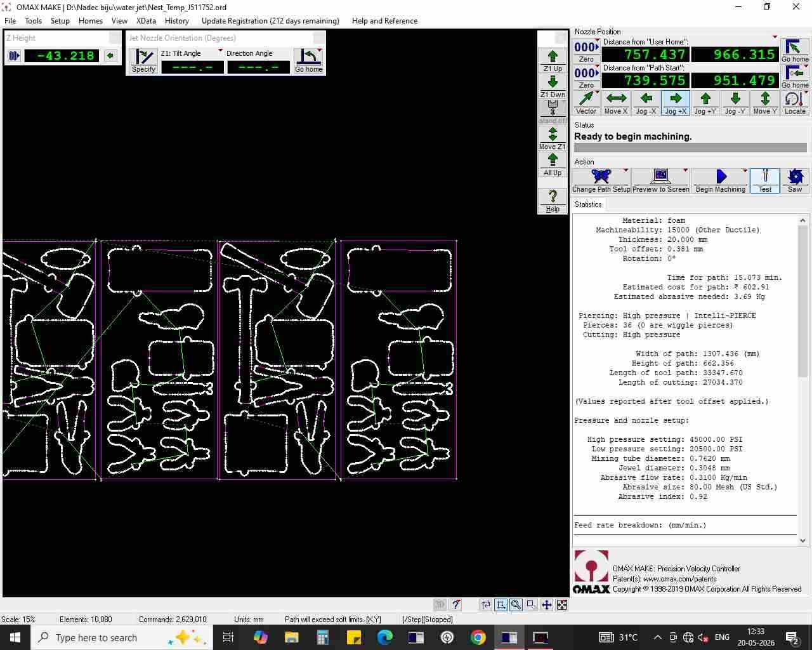The width and height of the screenshot is (812, 650).
Task: Open the Saw action
Action: coord(795,181)
